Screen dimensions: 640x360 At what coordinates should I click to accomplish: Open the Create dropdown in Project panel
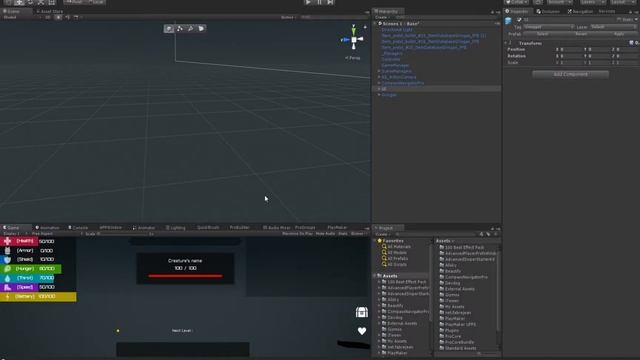point(382,234)
